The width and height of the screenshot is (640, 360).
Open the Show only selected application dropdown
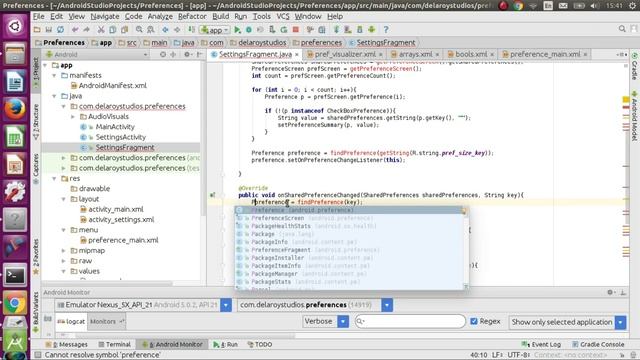(620, 322)
